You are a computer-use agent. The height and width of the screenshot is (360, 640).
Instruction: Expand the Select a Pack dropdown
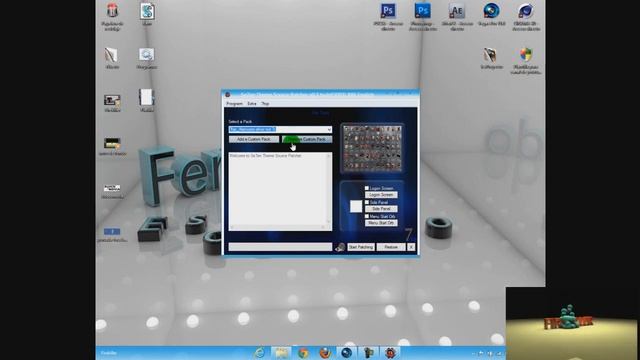[329, 129]
